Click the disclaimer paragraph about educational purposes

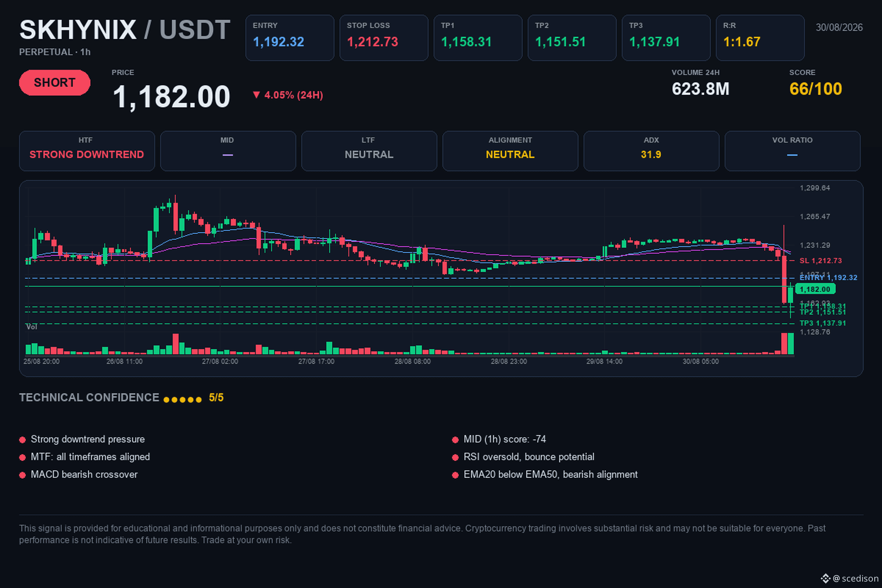[422, 534]
